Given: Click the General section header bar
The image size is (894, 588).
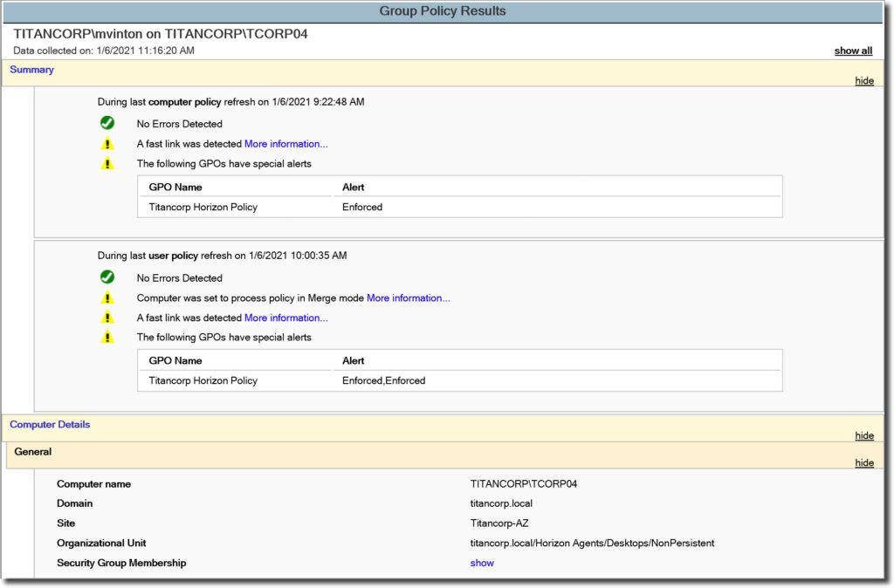Looking at the screenshot, I should coord(33,452).
